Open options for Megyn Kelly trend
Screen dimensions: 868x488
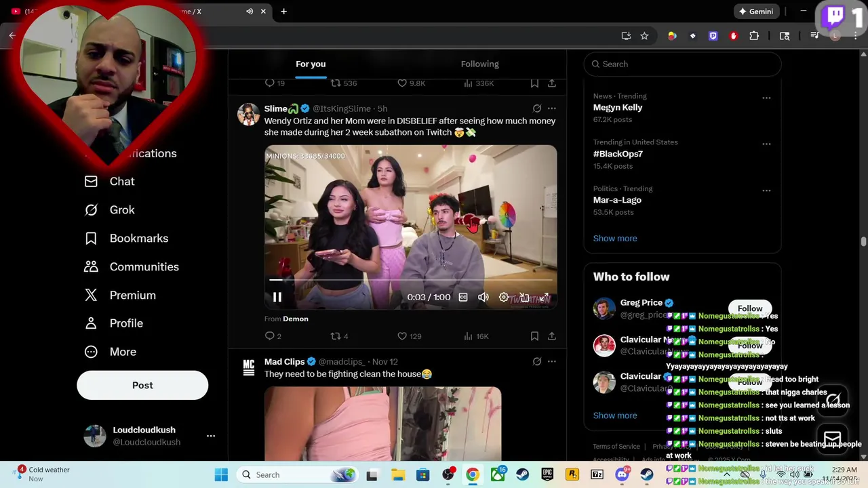[x=766, y=98]
